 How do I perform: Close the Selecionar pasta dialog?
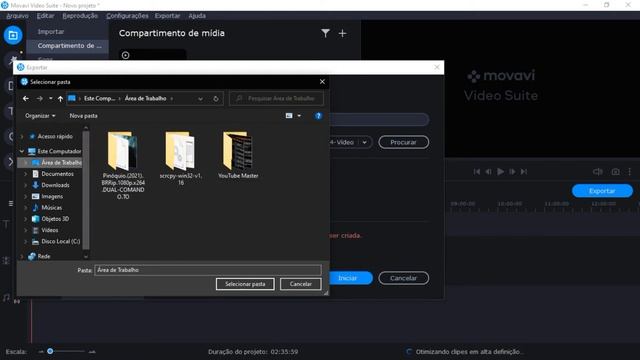point(322,82)
